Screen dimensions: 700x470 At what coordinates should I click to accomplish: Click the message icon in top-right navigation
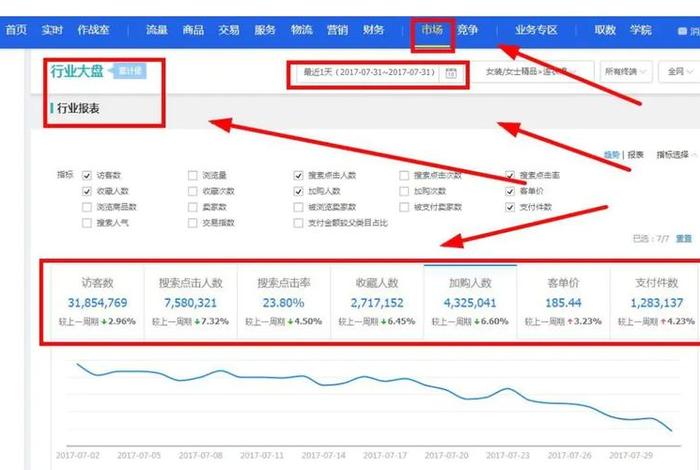[x=682, y=31]
